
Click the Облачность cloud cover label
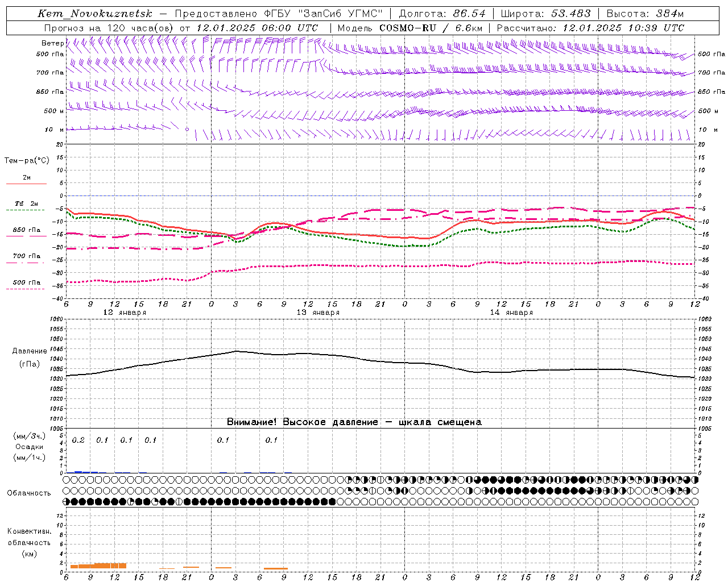tap(29, 493)
